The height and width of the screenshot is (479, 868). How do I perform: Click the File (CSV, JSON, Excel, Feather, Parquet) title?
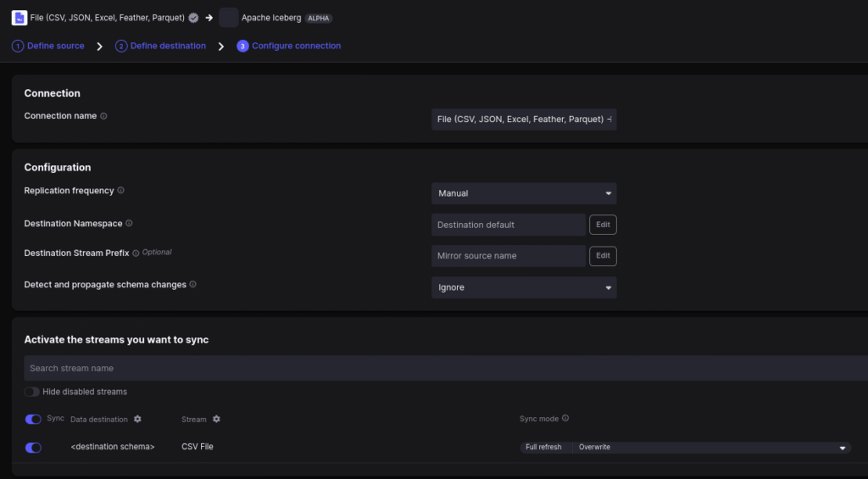click(108, 18)
